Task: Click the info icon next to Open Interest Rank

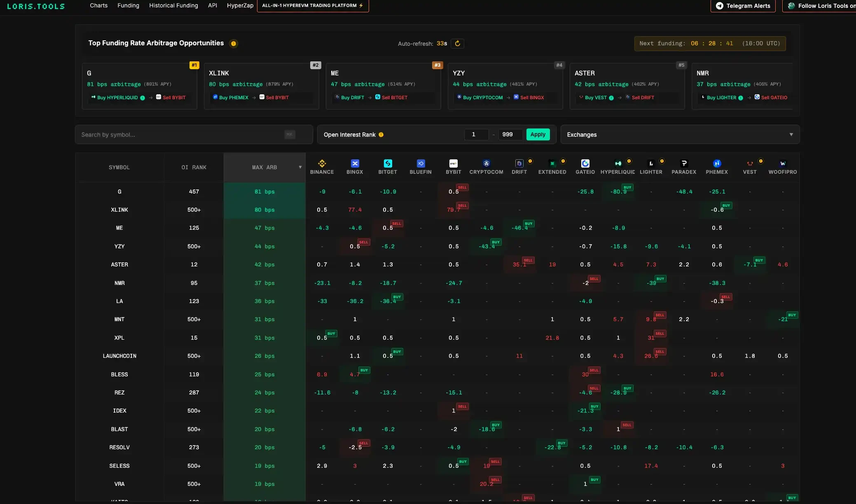Action: (x=381, y=135)
